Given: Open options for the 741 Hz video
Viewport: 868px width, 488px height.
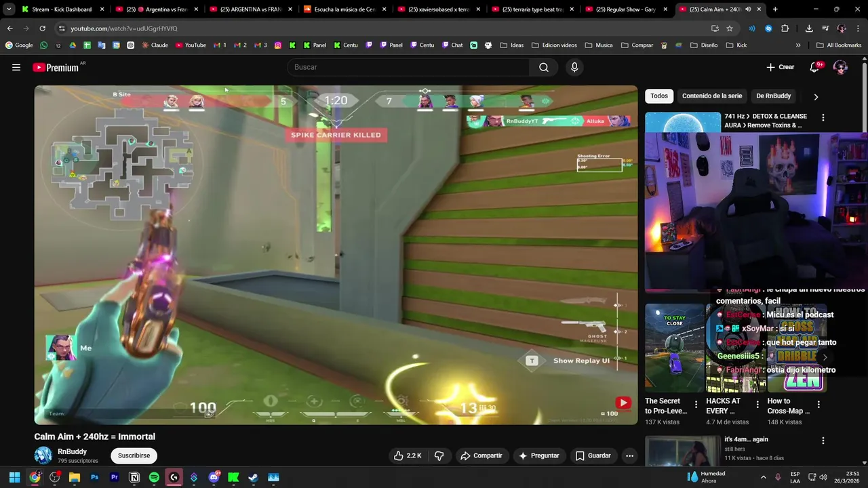Looking at the screenshot, I should coord(823,117).
